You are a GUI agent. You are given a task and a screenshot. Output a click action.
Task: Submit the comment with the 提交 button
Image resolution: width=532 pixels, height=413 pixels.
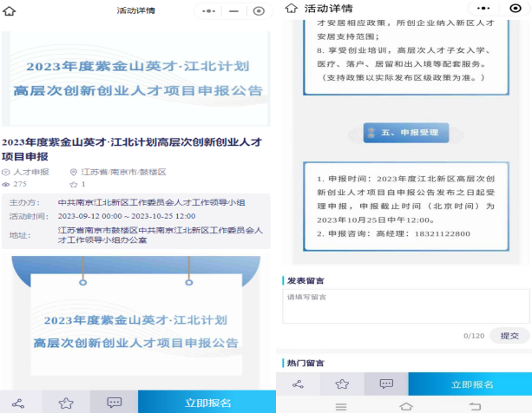(509, 335)
